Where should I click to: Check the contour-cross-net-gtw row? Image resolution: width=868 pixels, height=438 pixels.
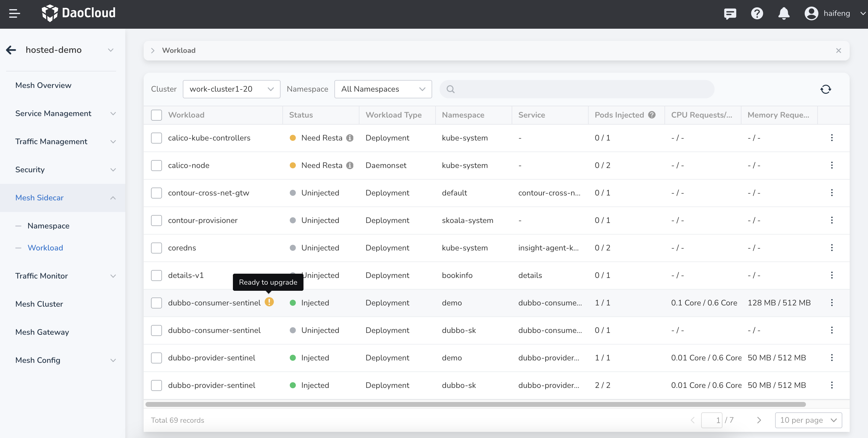click(156, 193)
